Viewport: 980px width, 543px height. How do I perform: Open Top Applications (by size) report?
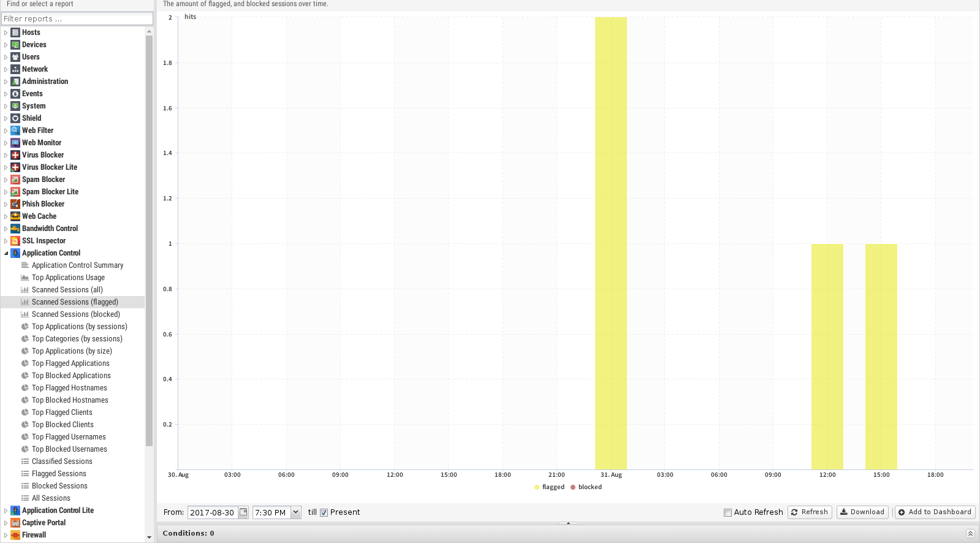click(x=72, y=351)
